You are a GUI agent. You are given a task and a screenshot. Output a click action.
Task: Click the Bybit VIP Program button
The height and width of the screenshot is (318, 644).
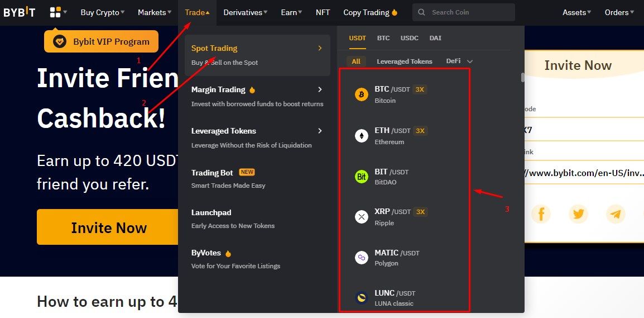click(x=101, y=41)
